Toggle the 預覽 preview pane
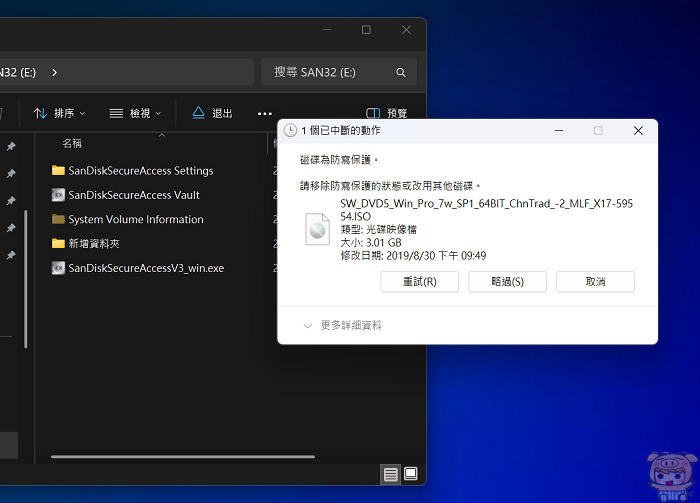The width and height of the screenshot is (700, 503). [387, 114]
